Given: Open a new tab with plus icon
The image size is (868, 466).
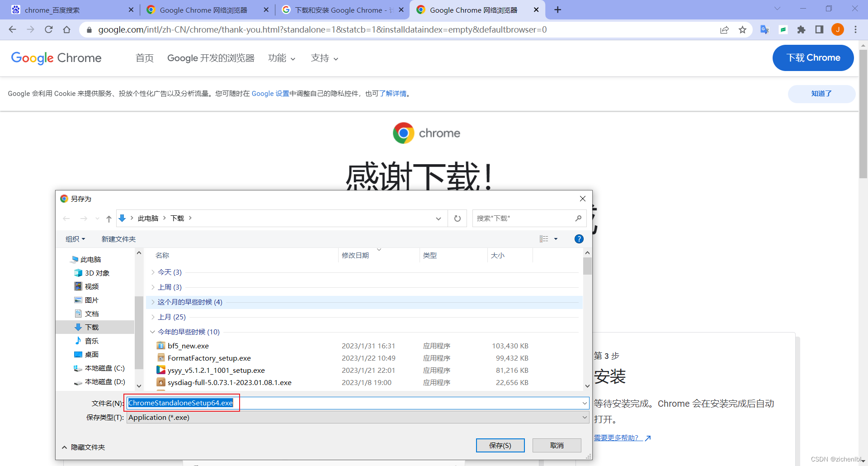Looking at the screenshot, I should [558, 10].
